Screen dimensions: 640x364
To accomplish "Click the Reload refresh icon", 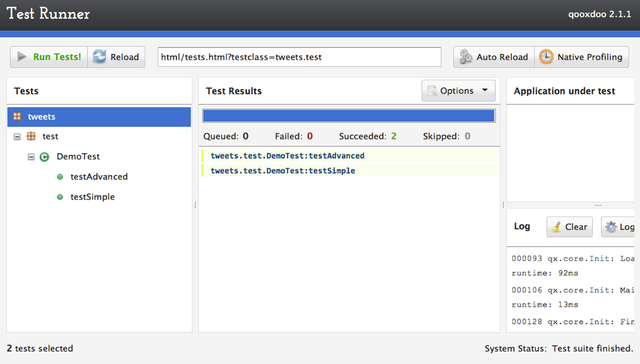I will [x=101, y=56].
